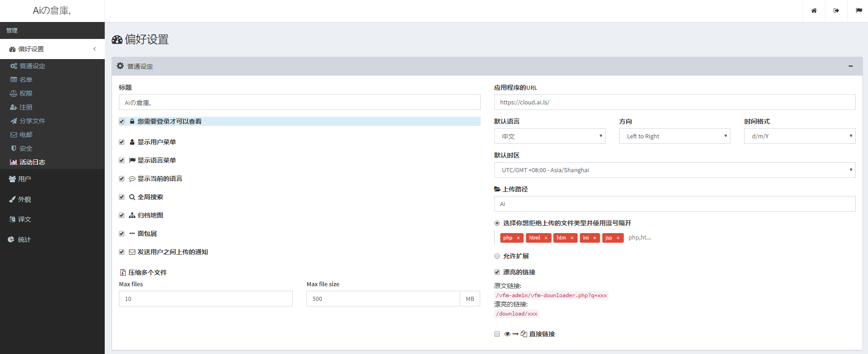Viewport: 868px width, 354px height.
Task: Select the 允许扩展 radio button
Action: coord(497,256)
